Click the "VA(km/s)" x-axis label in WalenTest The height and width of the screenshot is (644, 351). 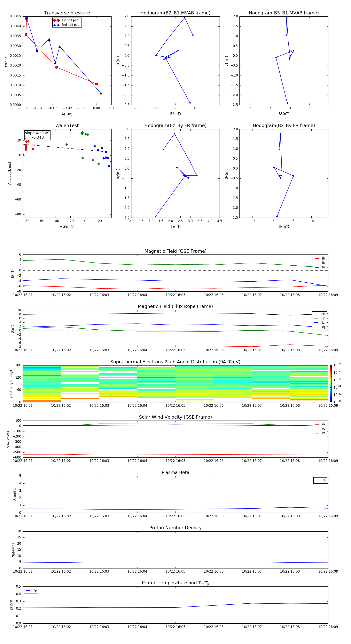(67, 227)
